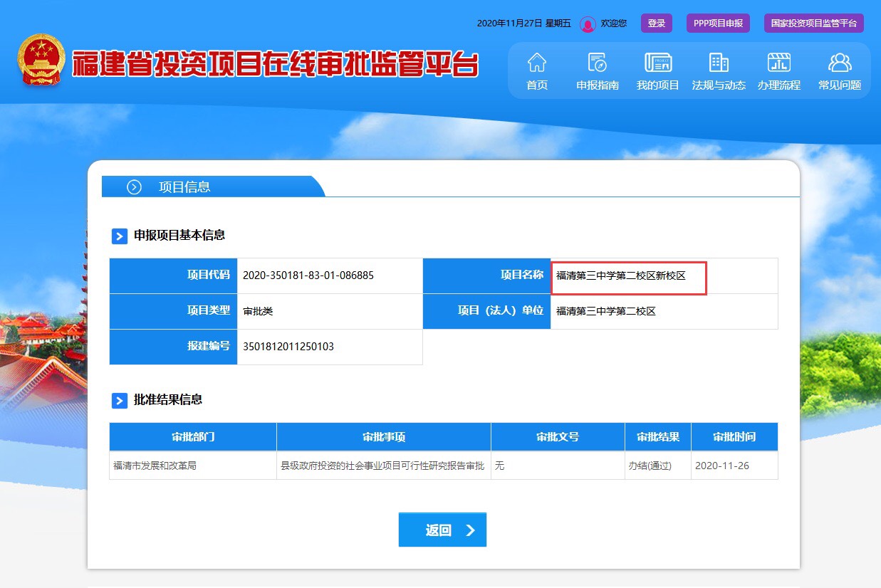Click the 审批结果 column header
The width and height of the screenshot is (881, 588).
(658, 436)
